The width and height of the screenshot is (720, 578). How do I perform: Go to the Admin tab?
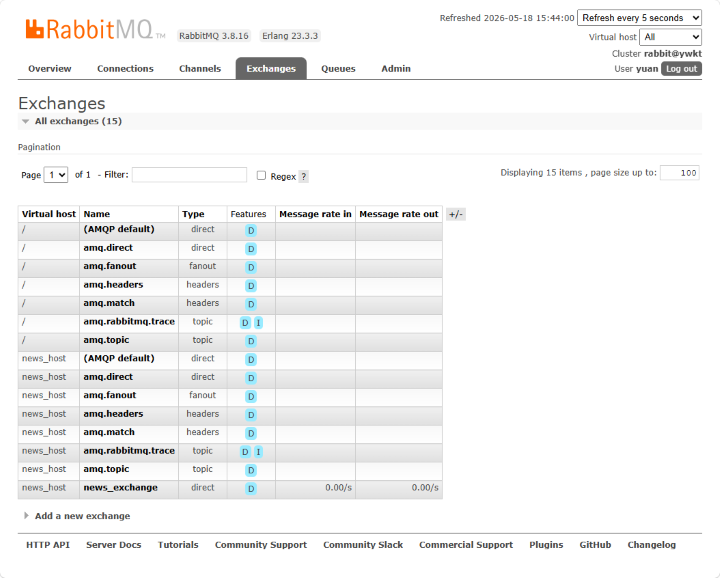tap(396, 68)
